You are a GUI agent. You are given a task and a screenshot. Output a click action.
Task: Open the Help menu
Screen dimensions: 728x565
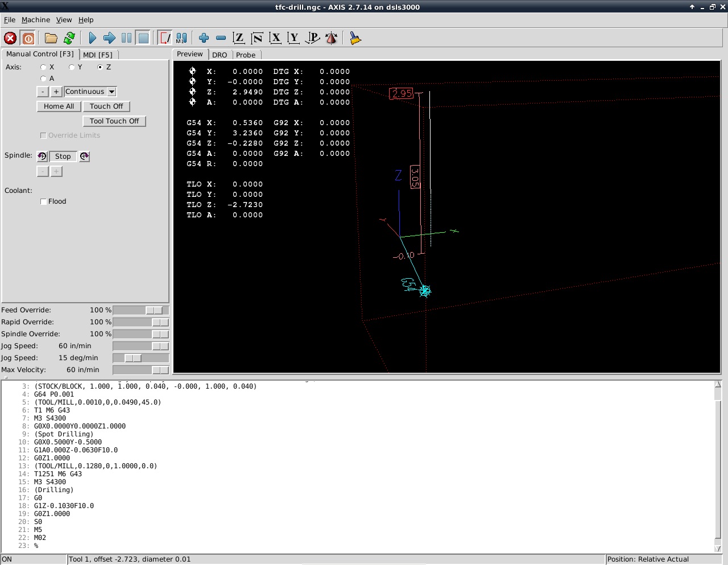(86, 20)
